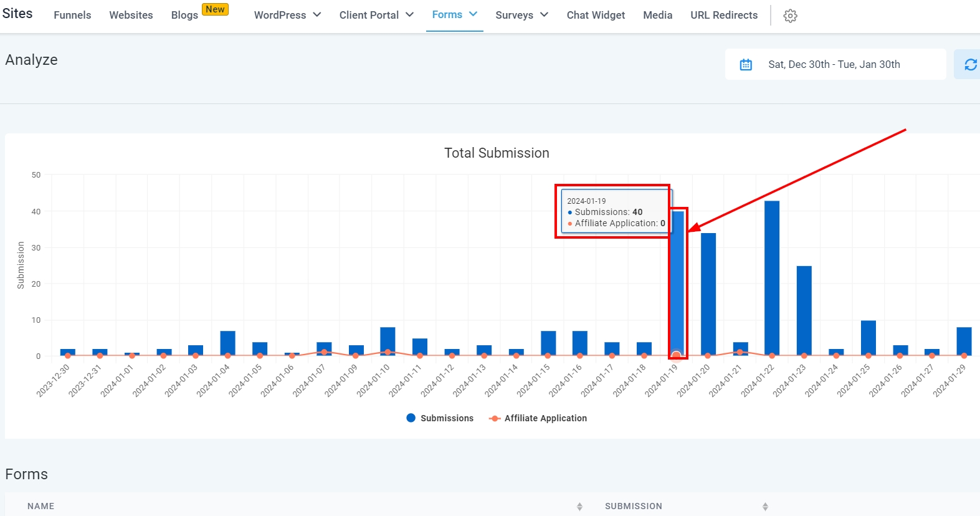Image resolution: width=980 pixels, height=516 pixels.
Task: Navigate to URL Redirects
Action: (724, 15)
